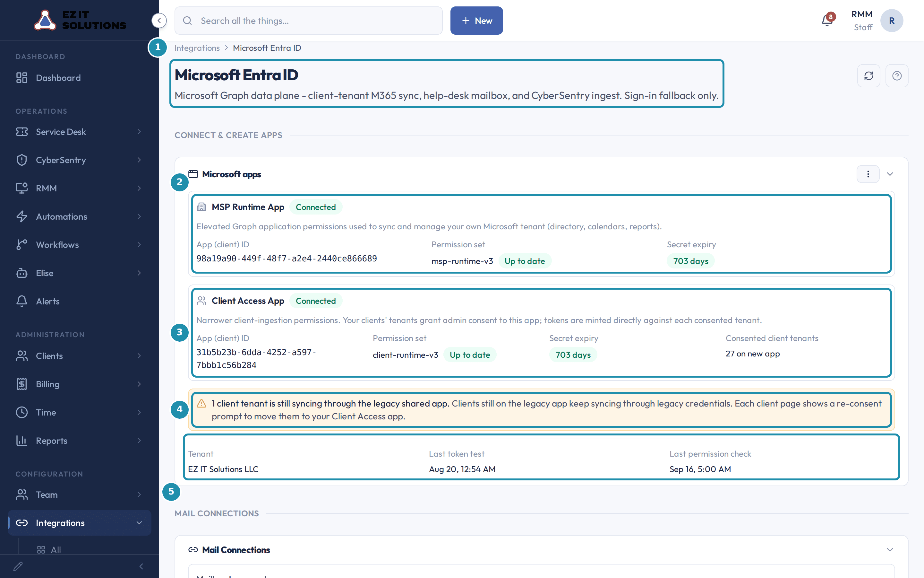Screen dimensions: 924x578
Task: Open Dashboard from the sidebar
Action: click(80, 78)
